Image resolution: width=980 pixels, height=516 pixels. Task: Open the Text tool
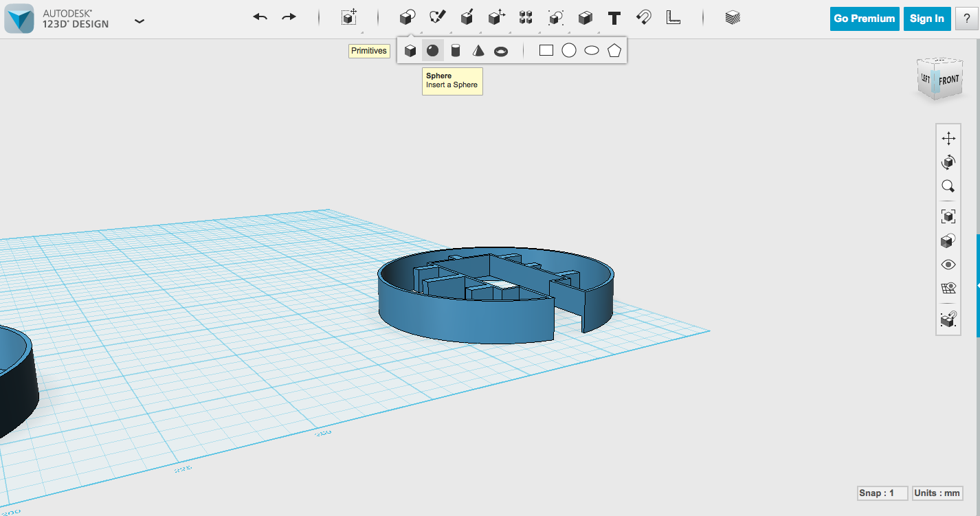click(x=614, y=18)
